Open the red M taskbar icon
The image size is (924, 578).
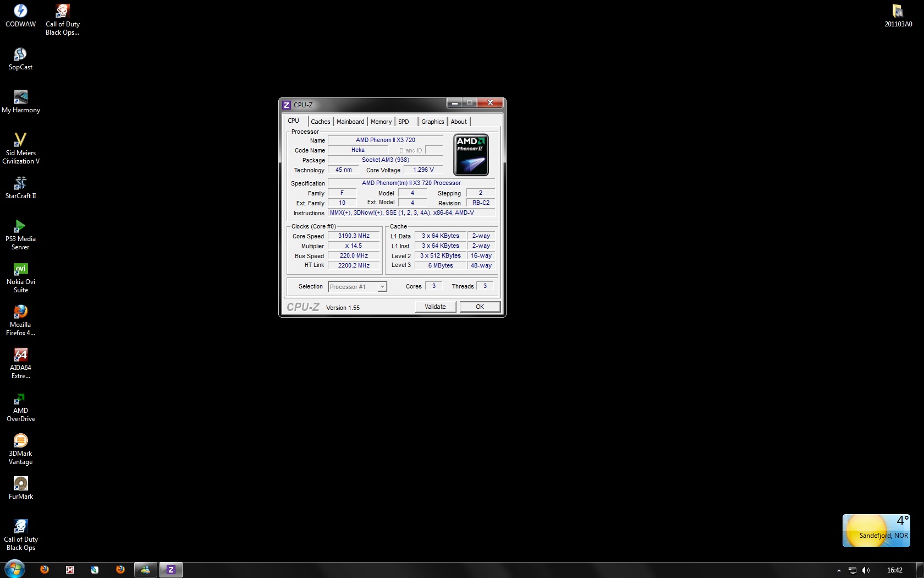pyautogui.click(x=70, y=570)
